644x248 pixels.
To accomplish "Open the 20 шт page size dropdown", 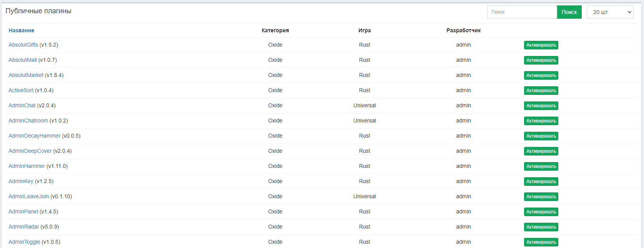I will (610, 12).
